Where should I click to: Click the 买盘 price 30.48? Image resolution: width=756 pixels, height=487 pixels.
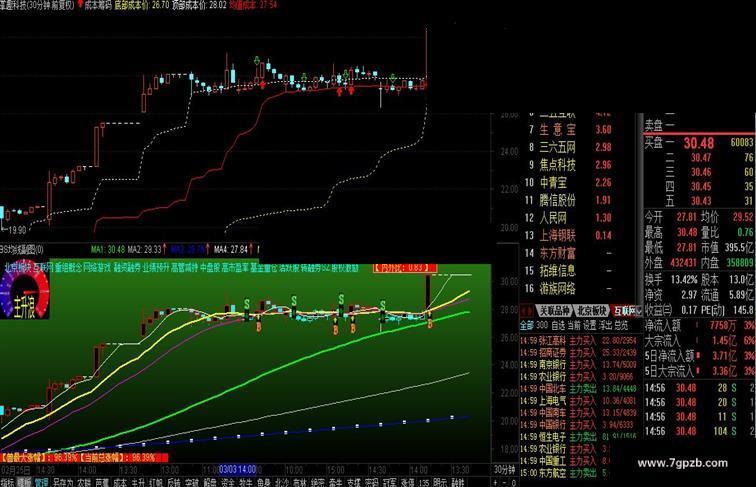click(698, 143)
